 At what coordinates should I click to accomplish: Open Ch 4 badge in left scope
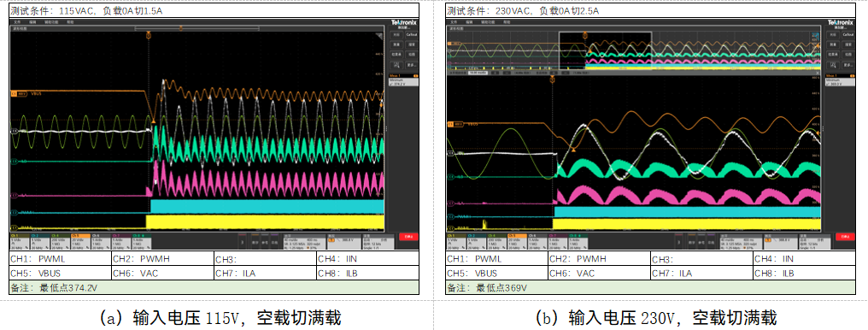(x=61, y=241)
